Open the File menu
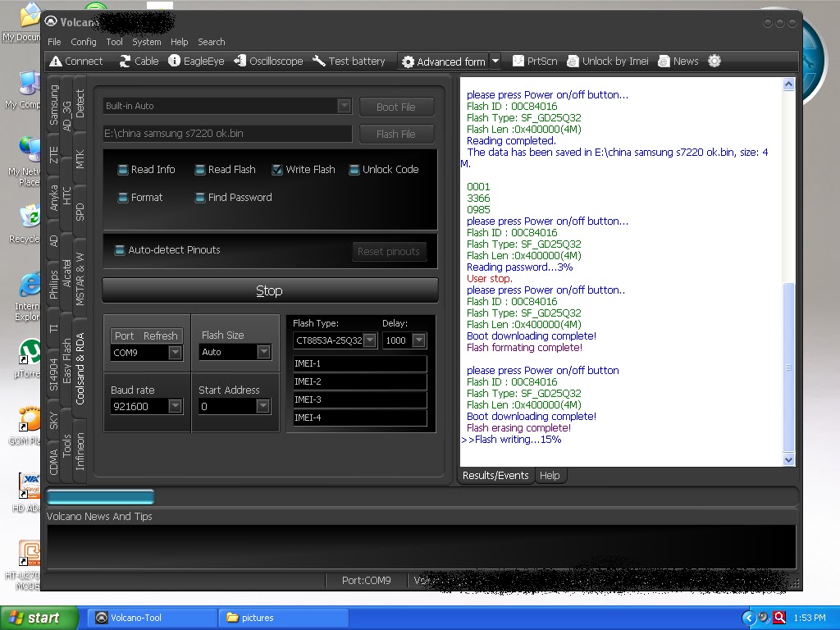This screenshot has height=630, width=840. [x=54, y=42]
